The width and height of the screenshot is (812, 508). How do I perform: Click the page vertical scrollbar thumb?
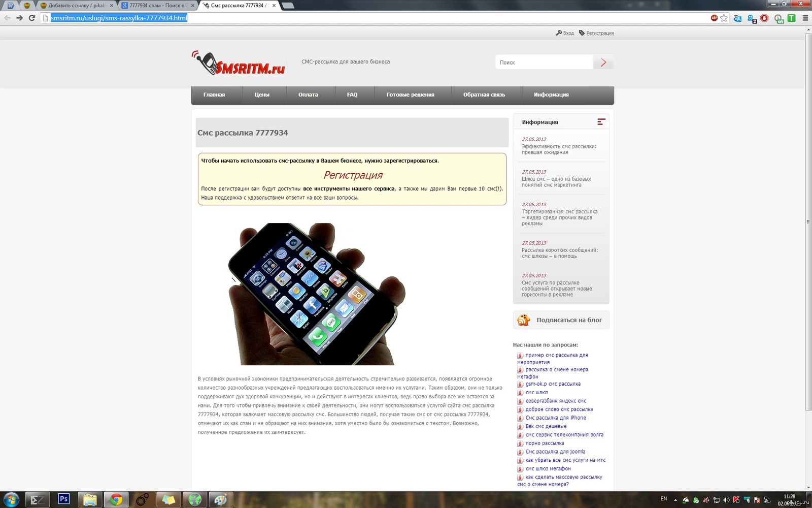pyautogui.click(x=808, y=221)
